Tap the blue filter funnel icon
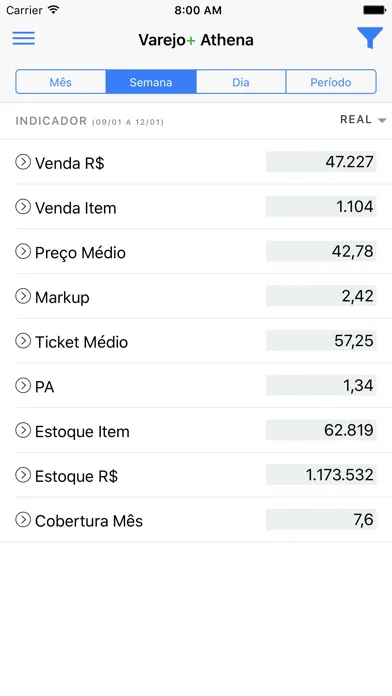392x696 pixels. point(370,38)
